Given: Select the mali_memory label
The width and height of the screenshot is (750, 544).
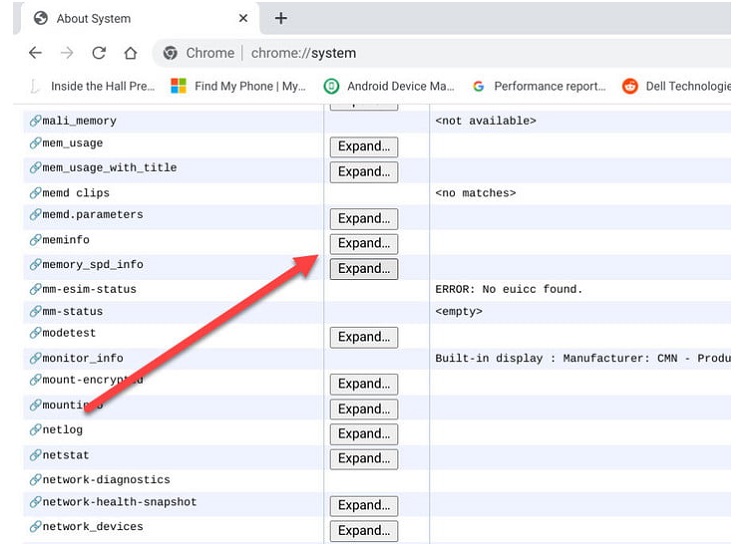Looking at the screenshot, I should 79,121.
